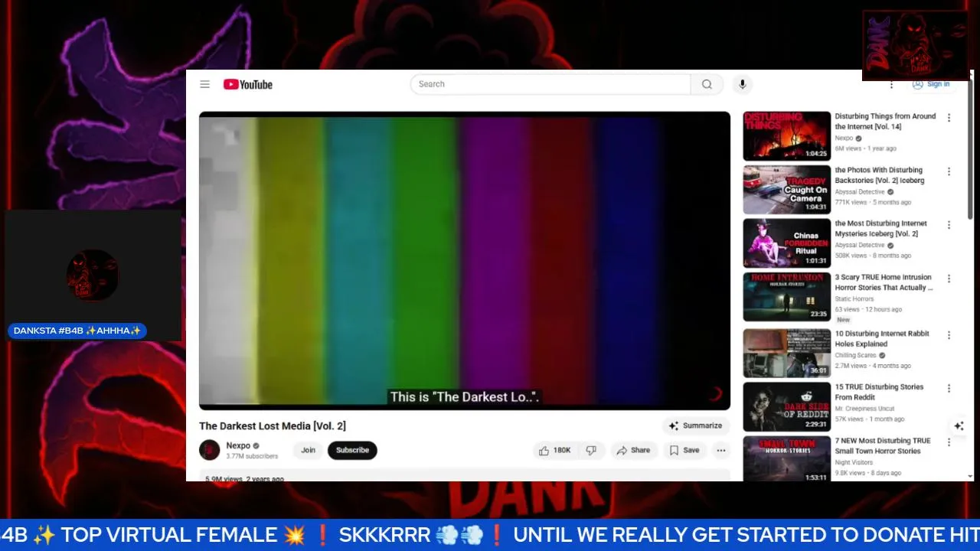The image size is (980, 551).
Task: Open Night Visitors channel name
Action: [854, 462]
